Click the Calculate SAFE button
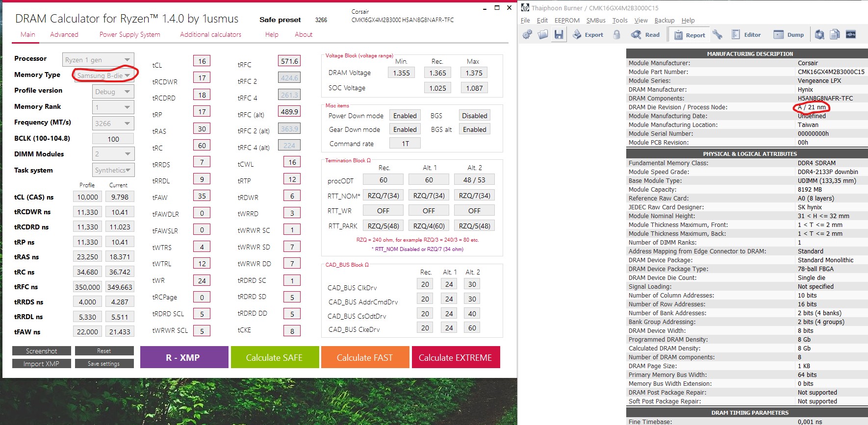 [x=275, y=357]
